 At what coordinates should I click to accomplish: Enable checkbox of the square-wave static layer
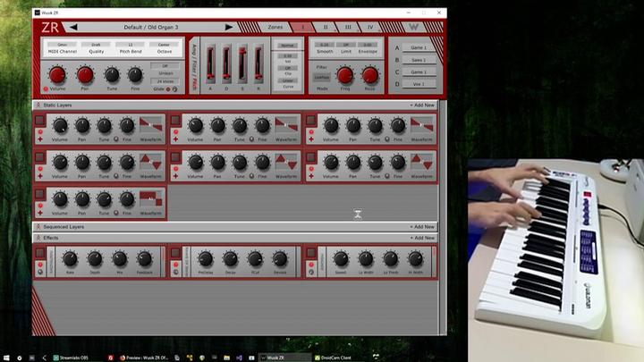tap(40, 194)
